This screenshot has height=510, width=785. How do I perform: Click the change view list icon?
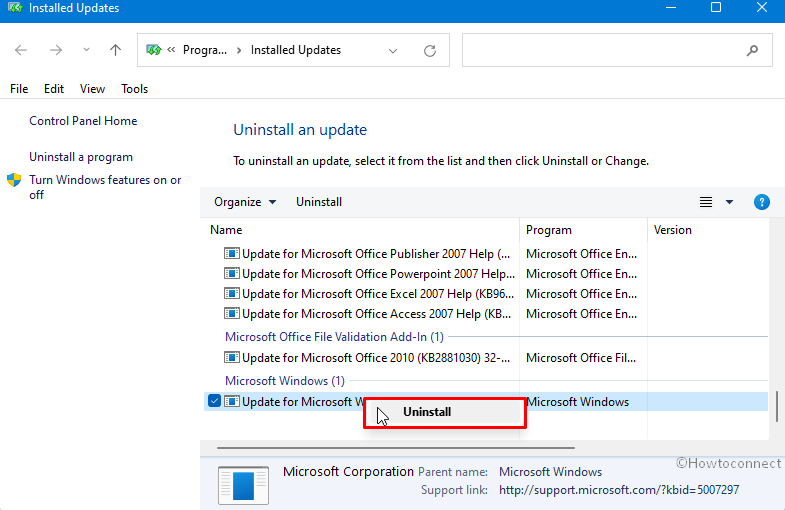tap(706, 202)
